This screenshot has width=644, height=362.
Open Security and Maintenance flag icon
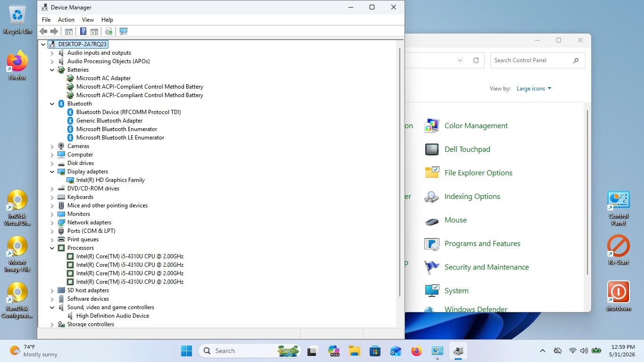click(x=432, y=267)
